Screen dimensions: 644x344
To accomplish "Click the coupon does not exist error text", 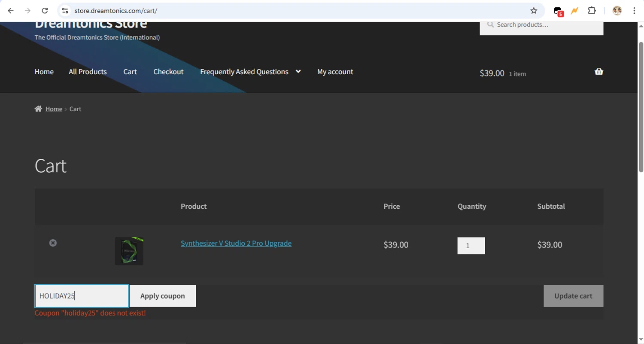I will tap(90, 313).
